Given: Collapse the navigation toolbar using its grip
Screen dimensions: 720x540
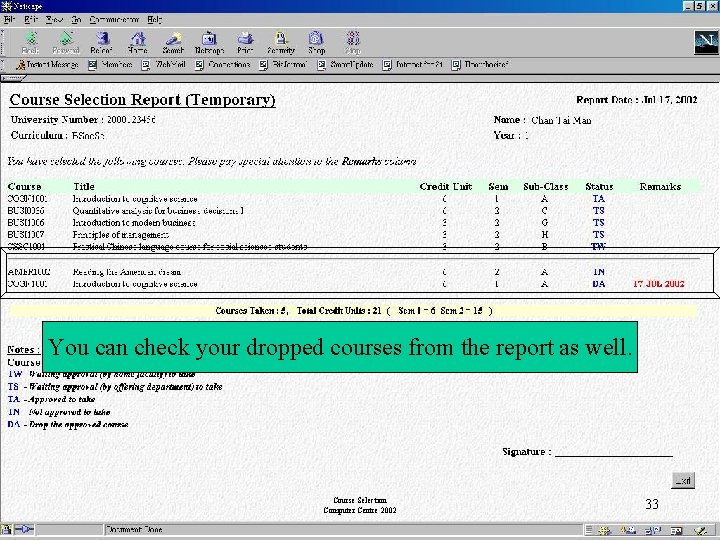Looking at the screenshot, I should coord(2,43).
